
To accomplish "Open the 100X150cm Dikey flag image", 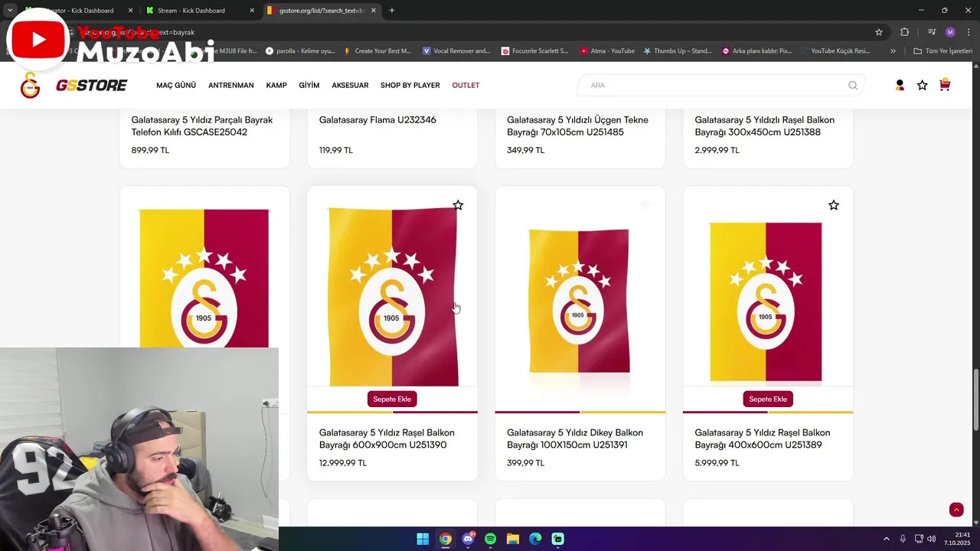I will (580, 300).
